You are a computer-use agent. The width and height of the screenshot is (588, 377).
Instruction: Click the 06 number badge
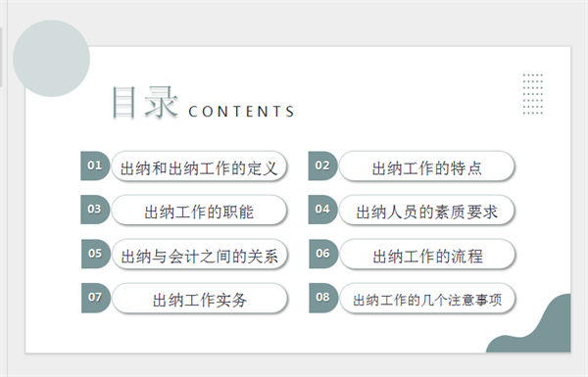coord(323,254)
